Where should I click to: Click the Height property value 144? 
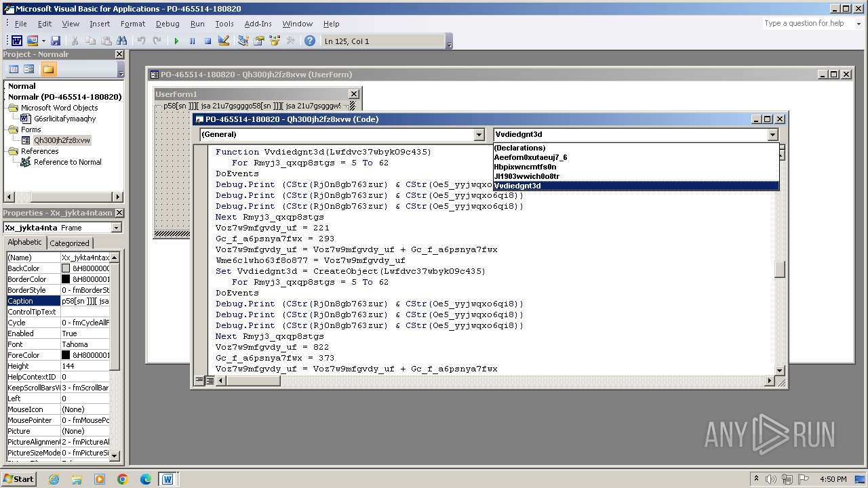pyautogui.click(x=85, y=366)
